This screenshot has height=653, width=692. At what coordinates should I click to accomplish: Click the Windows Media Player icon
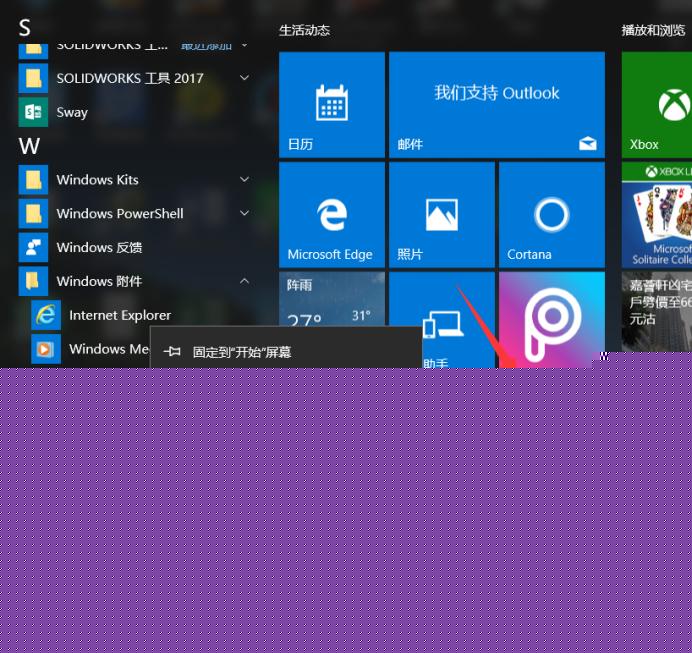[x=46, y=349]
